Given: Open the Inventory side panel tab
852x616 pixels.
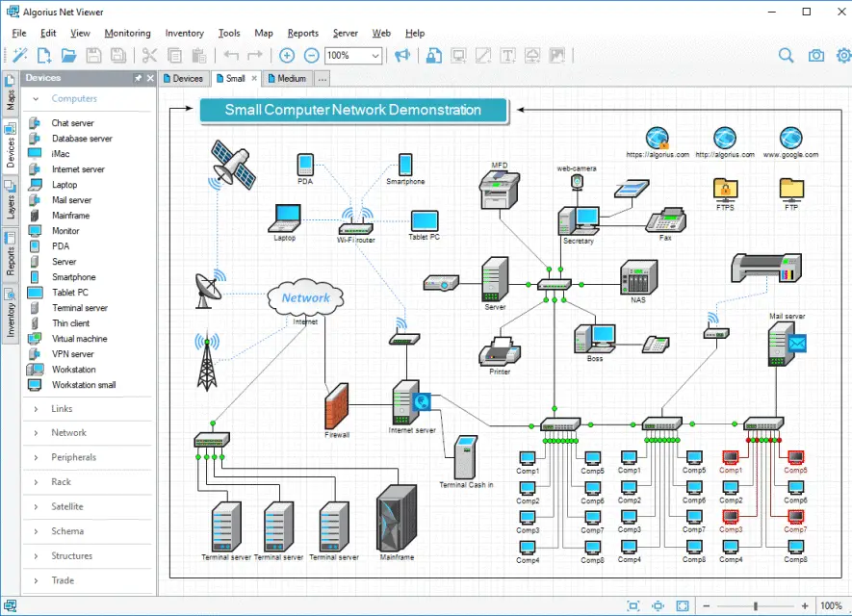Looking at the screenshot, I should tap(10, 314).
